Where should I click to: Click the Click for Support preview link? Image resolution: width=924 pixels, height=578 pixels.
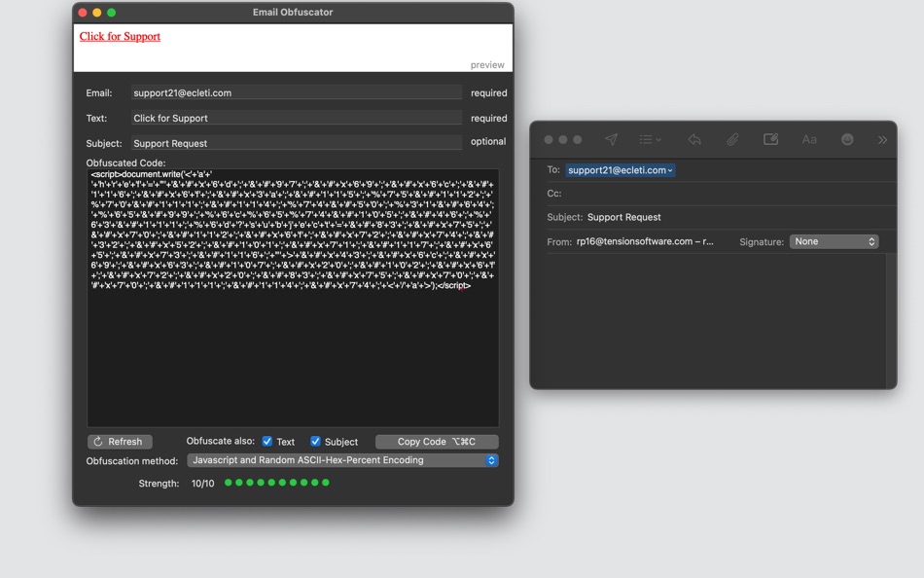click(x=120, y=36)
